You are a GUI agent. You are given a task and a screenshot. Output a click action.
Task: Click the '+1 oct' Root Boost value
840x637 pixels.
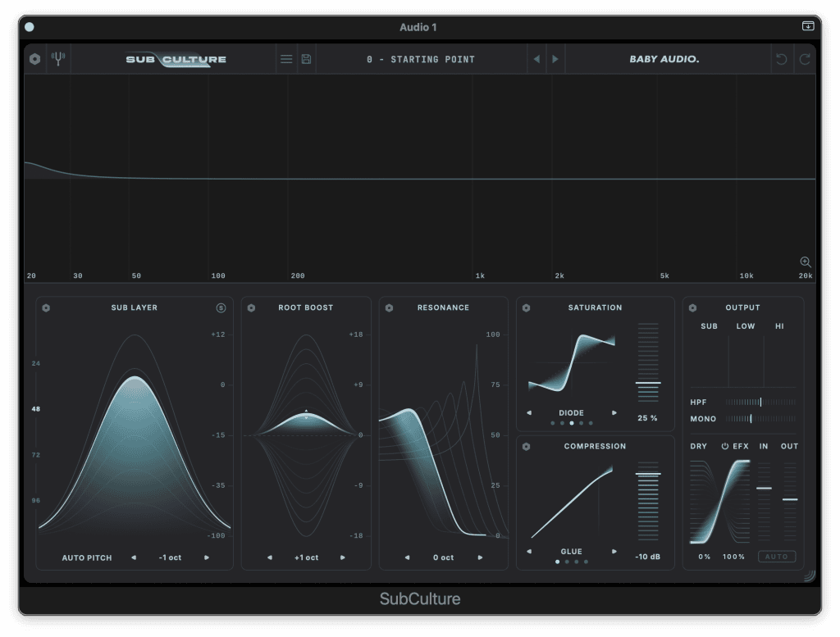point(307,557)
